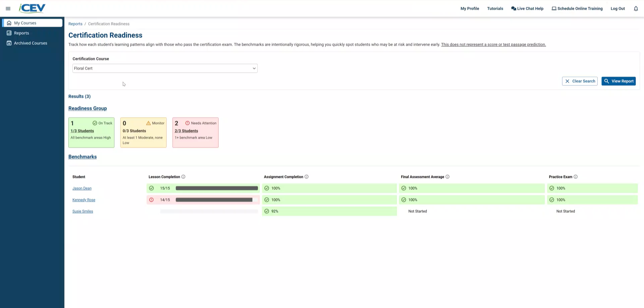The image size is (644, 308).
Task: Click Kennedy Rose's lesson completion progress bar
Action: pyautogui.click(x=215, y=200)
